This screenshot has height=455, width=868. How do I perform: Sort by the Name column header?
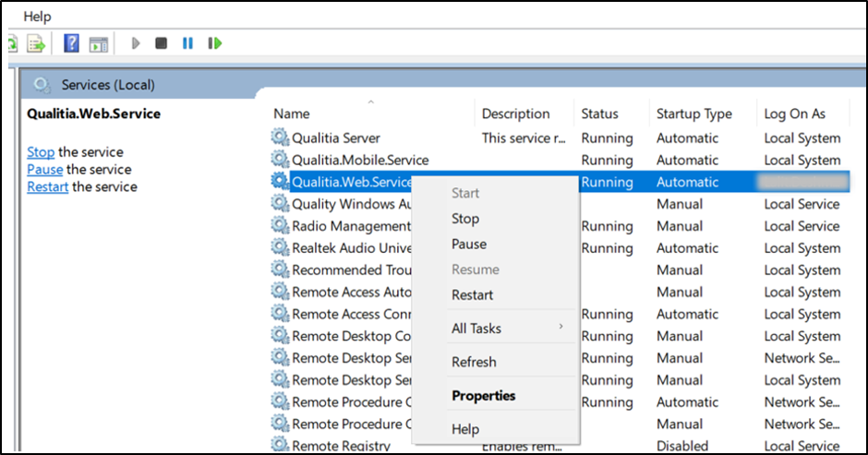[x=292, y=114]
